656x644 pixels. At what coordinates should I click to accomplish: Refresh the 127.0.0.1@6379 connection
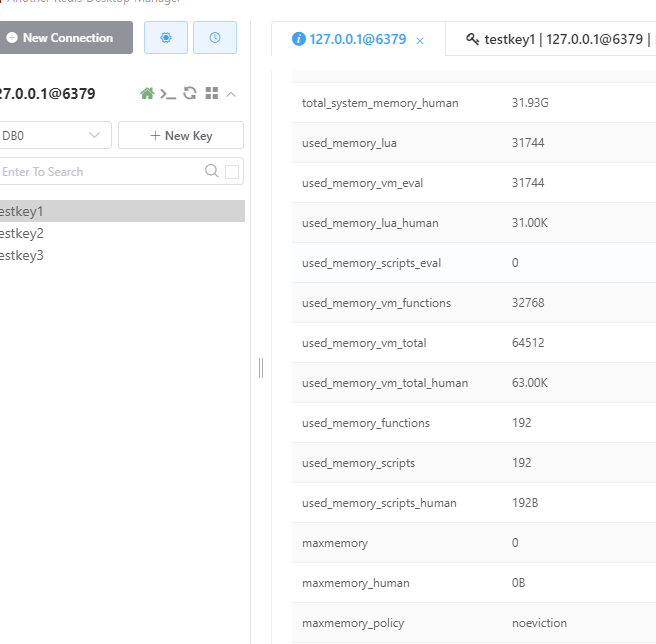(190, 93)
